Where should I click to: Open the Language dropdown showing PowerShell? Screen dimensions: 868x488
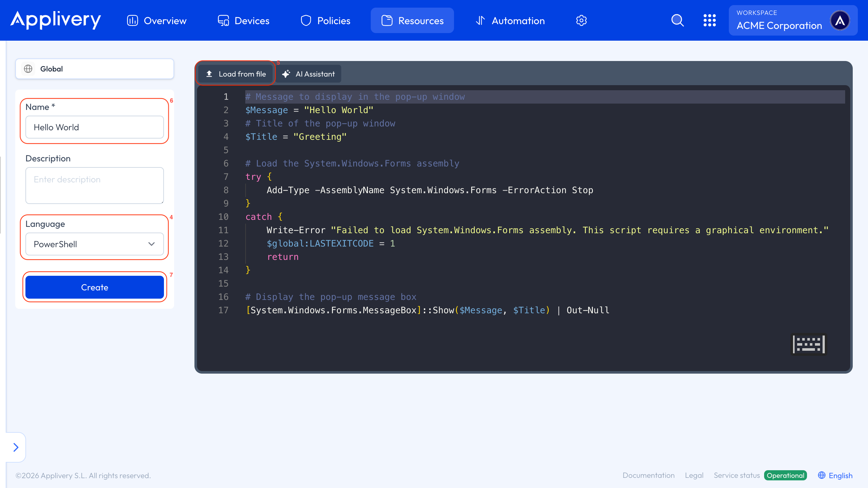[94, 244]
